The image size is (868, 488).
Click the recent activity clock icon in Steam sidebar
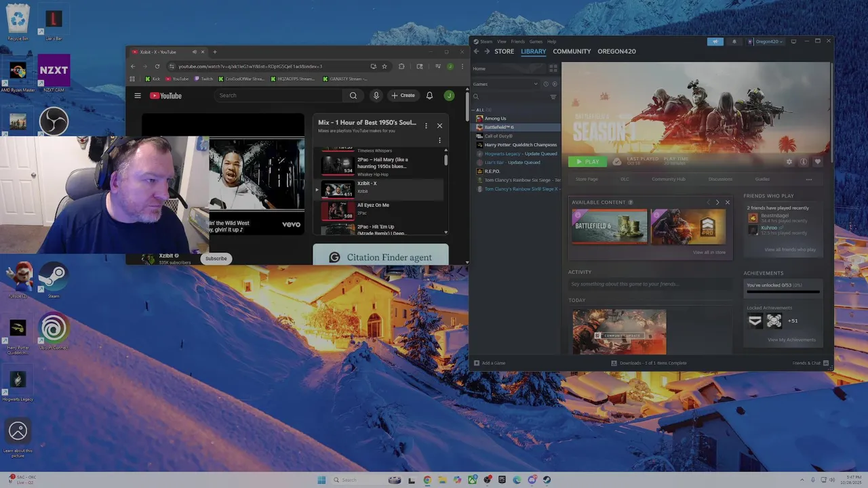click(x=545, y=84)
